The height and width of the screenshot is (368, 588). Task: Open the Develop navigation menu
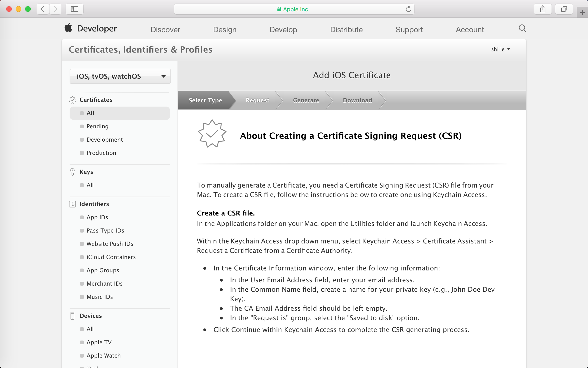point(283,30)
